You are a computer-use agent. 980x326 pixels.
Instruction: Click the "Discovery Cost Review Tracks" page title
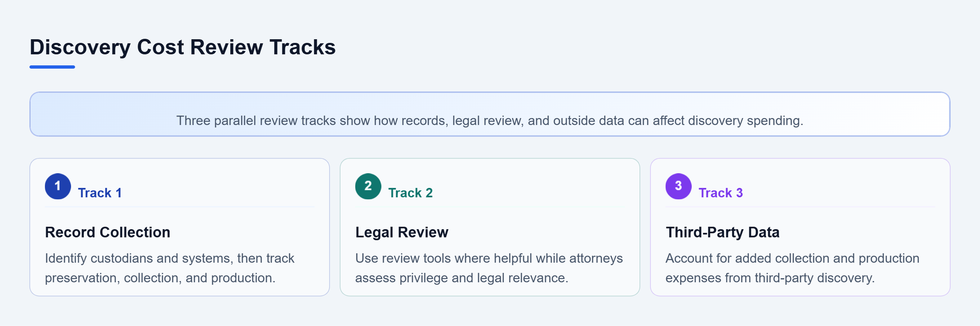pyautogui.click(x=183, y=47)
